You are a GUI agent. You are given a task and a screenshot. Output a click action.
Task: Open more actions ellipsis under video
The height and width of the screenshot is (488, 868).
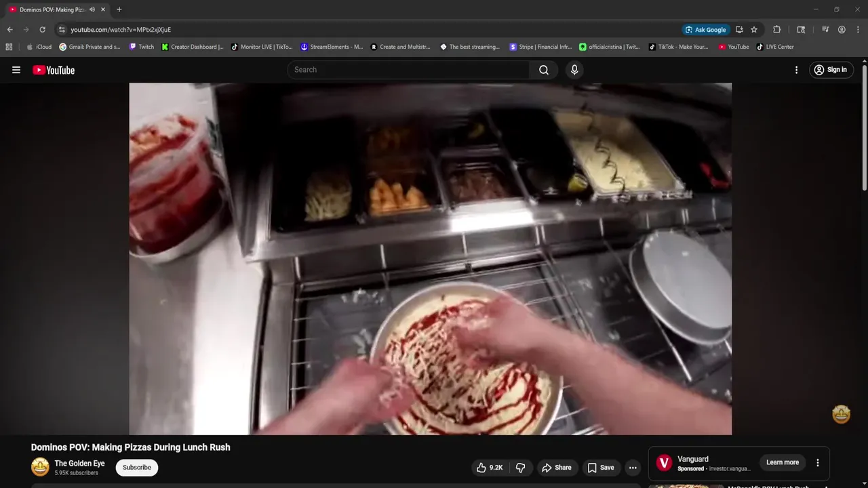[x=633, y=468]
